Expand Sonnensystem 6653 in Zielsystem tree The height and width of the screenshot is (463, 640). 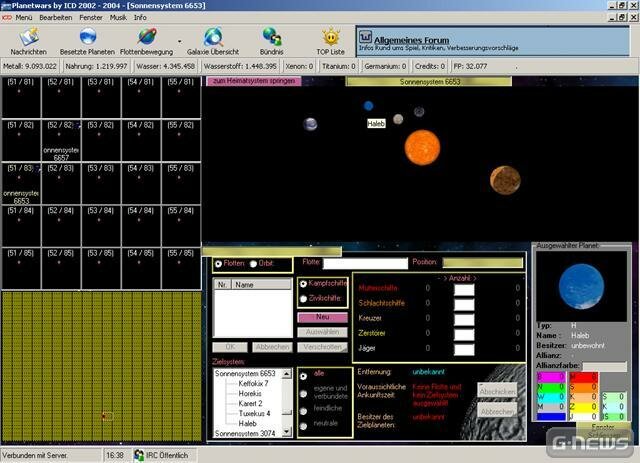(x=245, y=373)
